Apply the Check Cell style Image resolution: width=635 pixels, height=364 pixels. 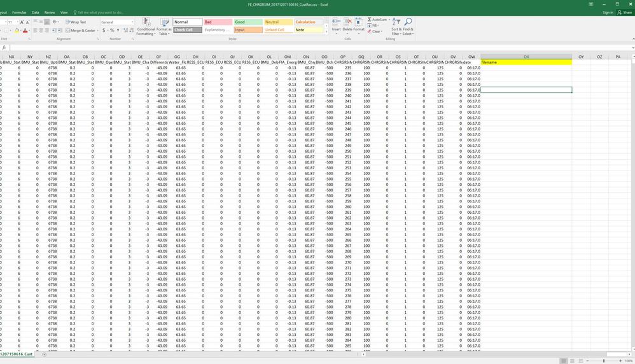[188, 30]
